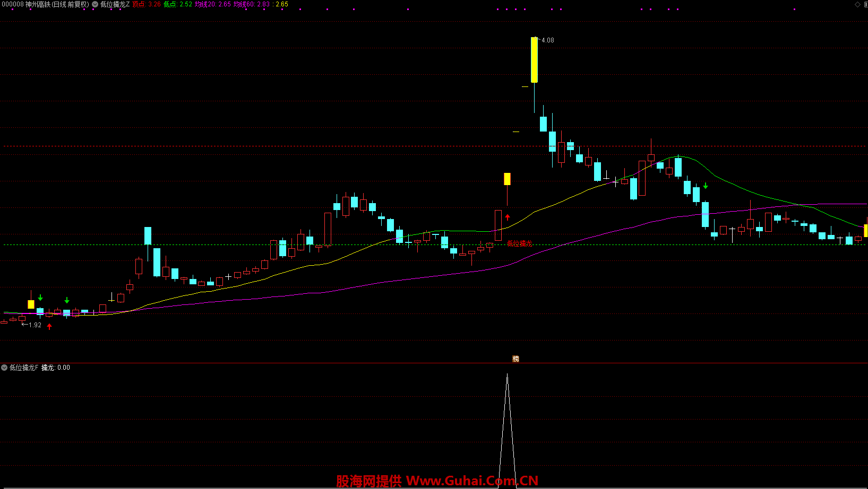868x489 pixels.
Task: Select the tall yellow candlestick at 4.08
Action: tap(534, 59)
